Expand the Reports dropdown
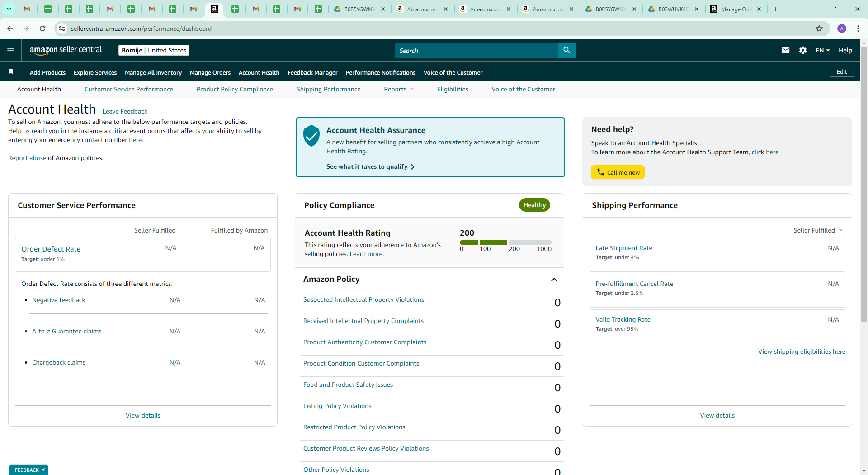This screenshot has height=475, width=868. coord(399,89)
